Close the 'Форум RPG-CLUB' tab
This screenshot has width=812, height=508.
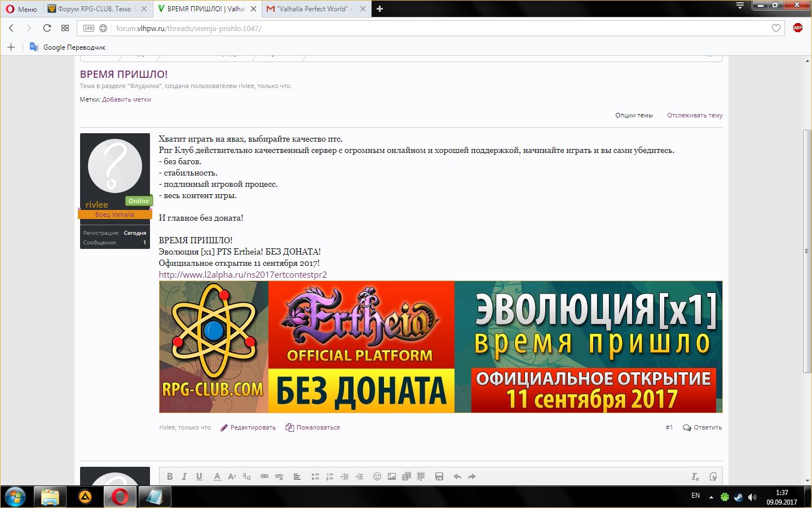144,9
